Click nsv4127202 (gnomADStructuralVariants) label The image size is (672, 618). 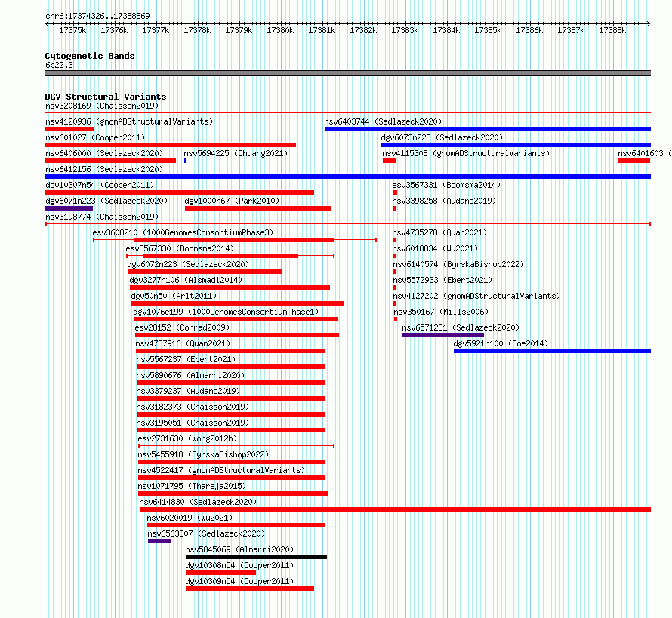click(476, 296)
